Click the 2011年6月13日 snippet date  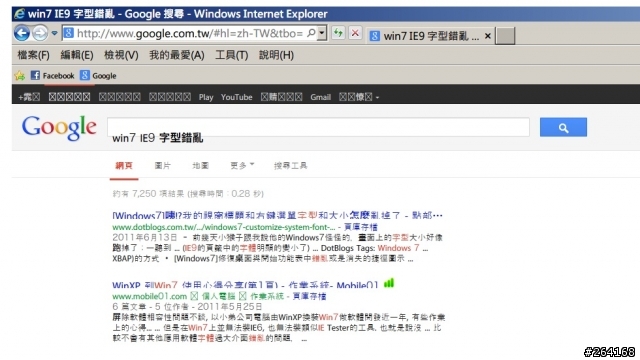(x=144, y=238)
